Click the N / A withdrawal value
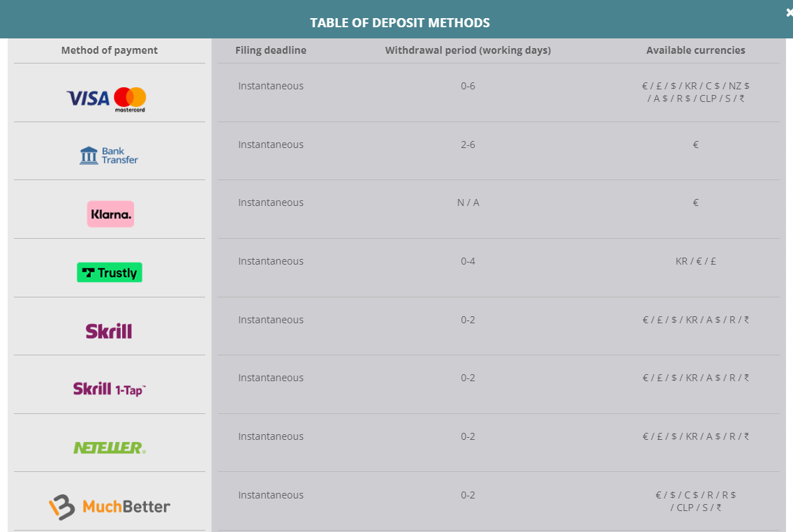 (x=468, y=202)
